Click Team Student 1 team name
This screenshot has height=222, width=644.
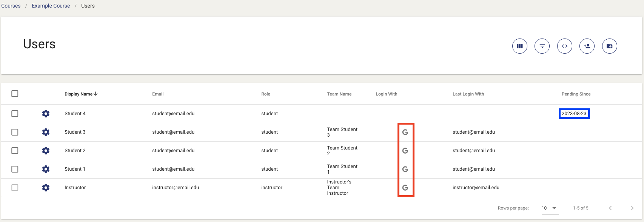(342, 169)
